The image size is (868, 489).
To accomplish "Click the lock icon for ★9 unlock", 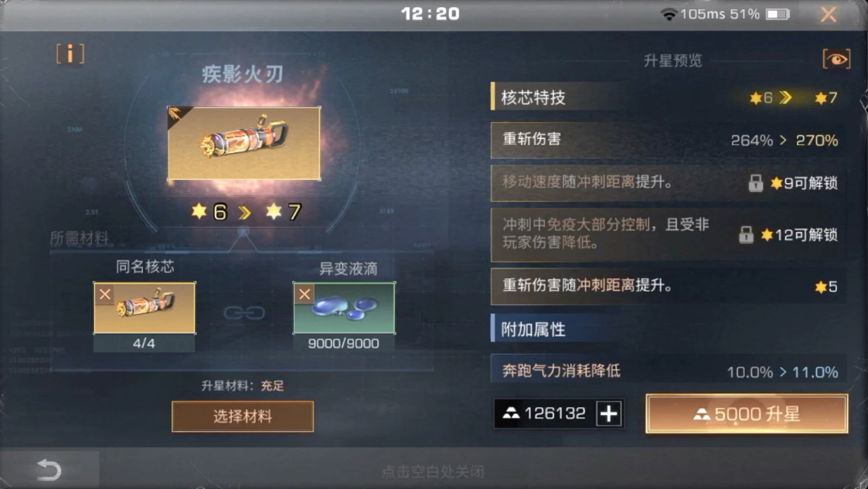I will 756,183.
